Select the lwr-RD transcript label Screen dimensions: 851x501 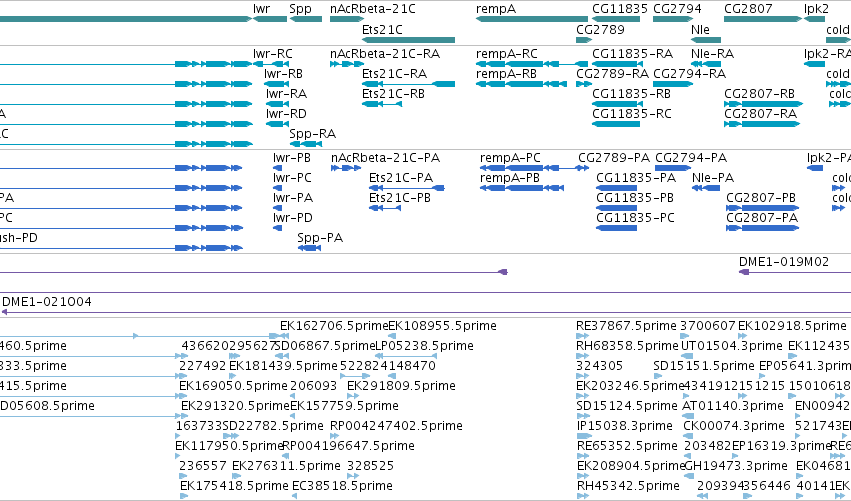(x=286, y=114)
